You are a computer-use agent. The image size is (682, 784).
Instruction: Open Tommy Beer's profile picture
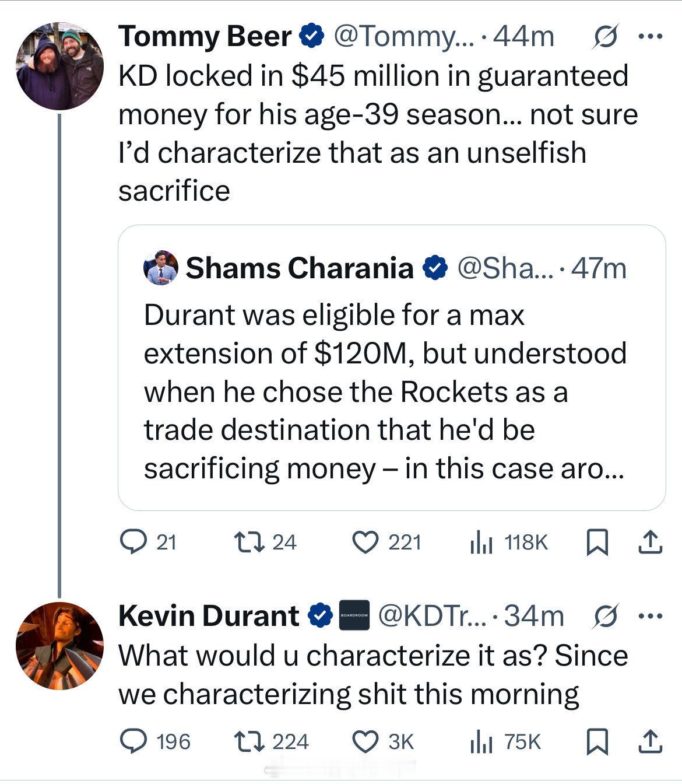pyautogui.click(x=59, y=66)
